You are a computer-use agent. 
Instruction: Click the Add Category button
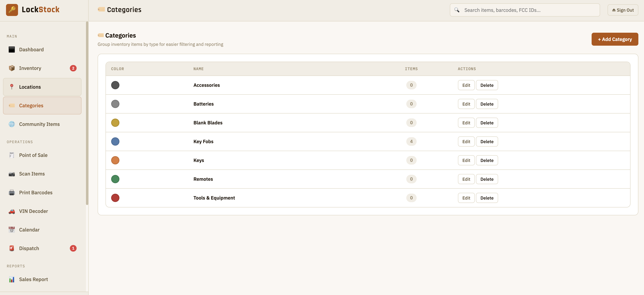[x=615, y=39]
